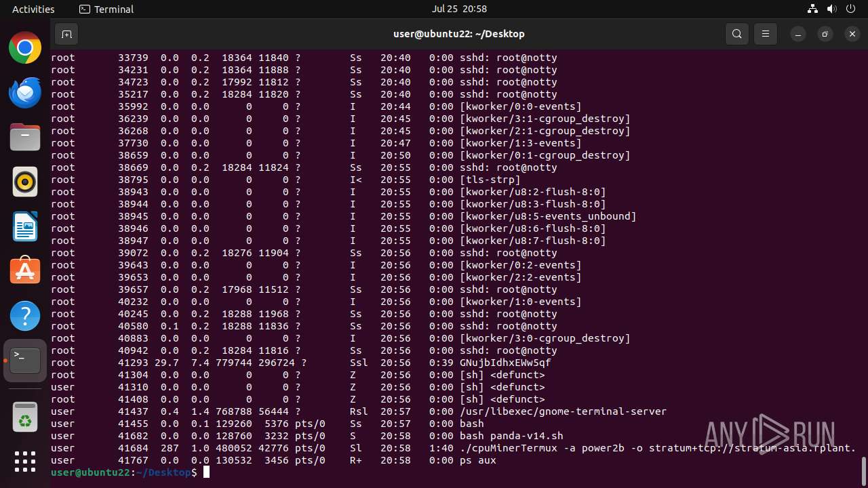Click the bash panda-v14.sh entry
This screenshot has width=868, height=488.
tap(511, 436)
